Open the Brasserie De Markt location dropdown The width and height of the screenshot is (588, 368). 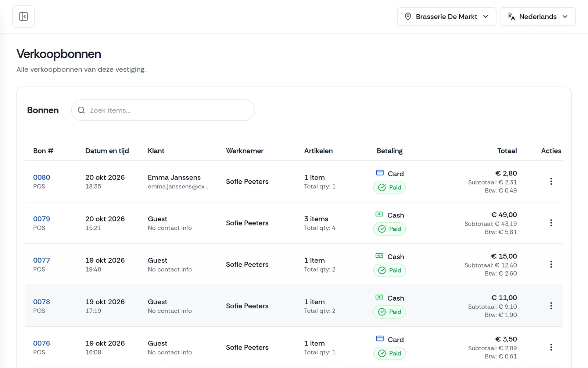pyautogui.click(x=447, y=17)
